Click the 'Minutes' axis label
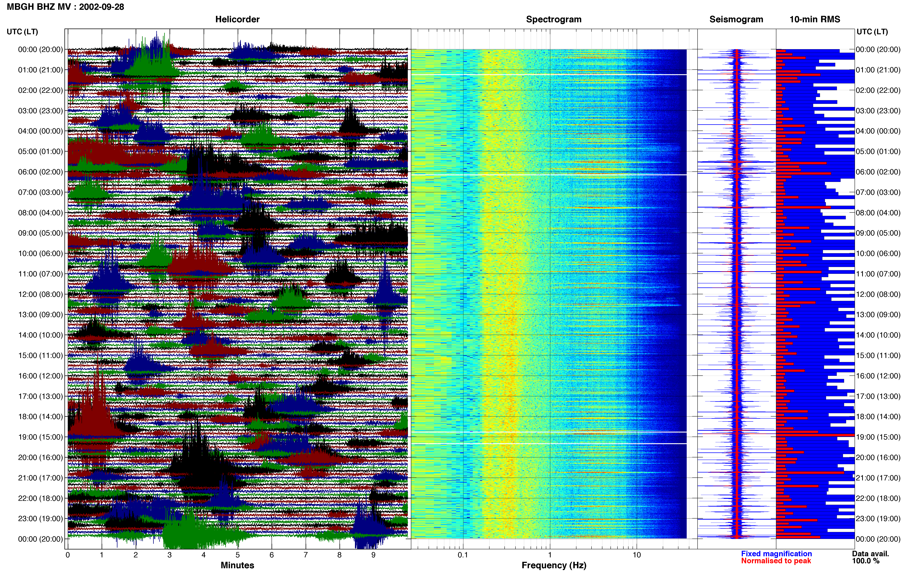 [237, 565]
